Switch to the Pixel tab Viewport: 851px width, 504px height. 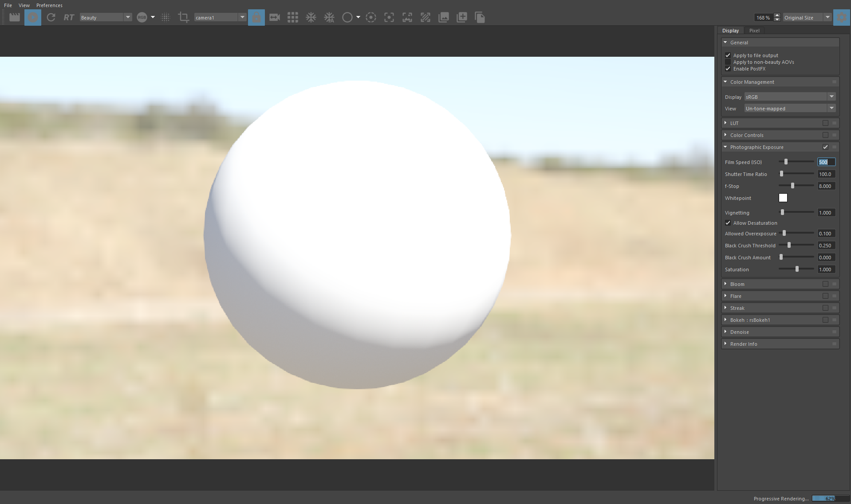[x=754, y=31]
